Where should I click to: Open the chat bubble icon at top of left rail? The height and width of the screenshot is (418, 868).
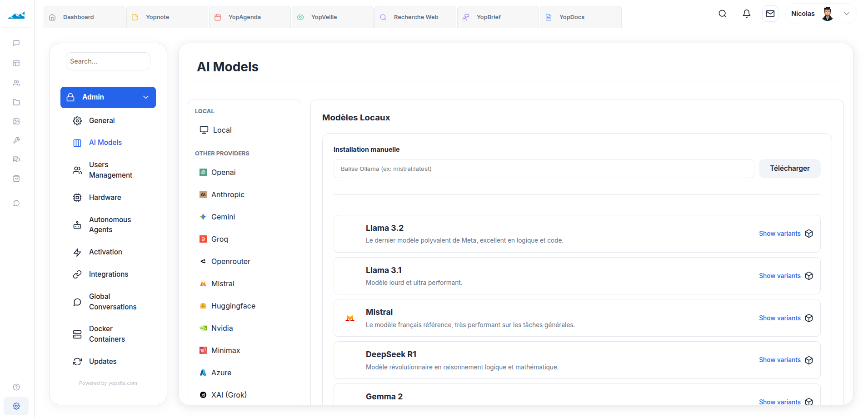(16, 43)
